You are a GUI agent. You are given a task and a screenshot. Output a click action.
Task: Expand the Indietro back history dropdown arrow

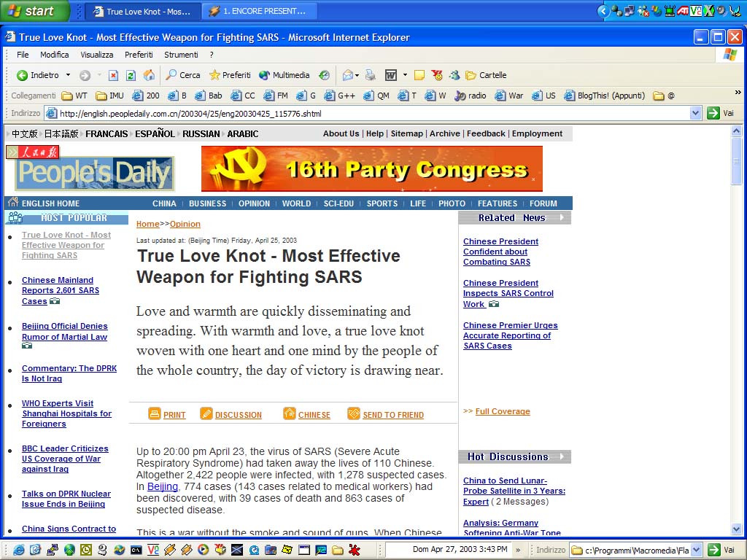(69, 75)
